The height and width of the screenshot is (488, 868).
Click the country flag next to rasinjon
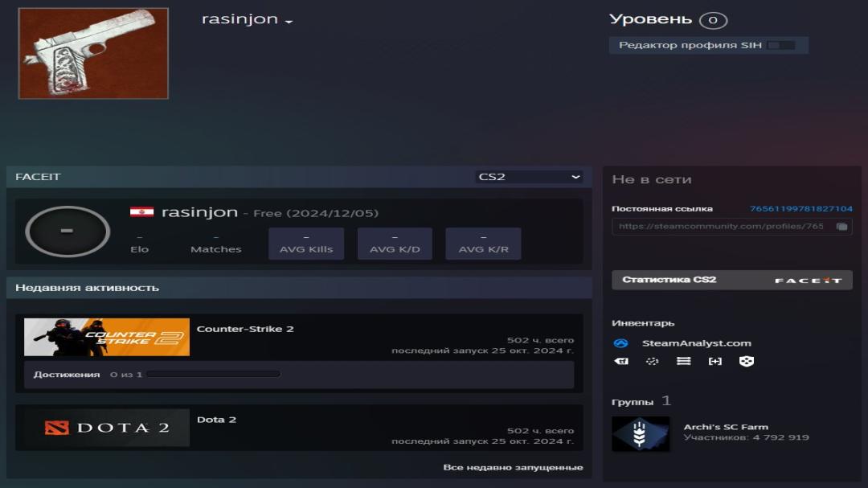[x=141, y=211]
